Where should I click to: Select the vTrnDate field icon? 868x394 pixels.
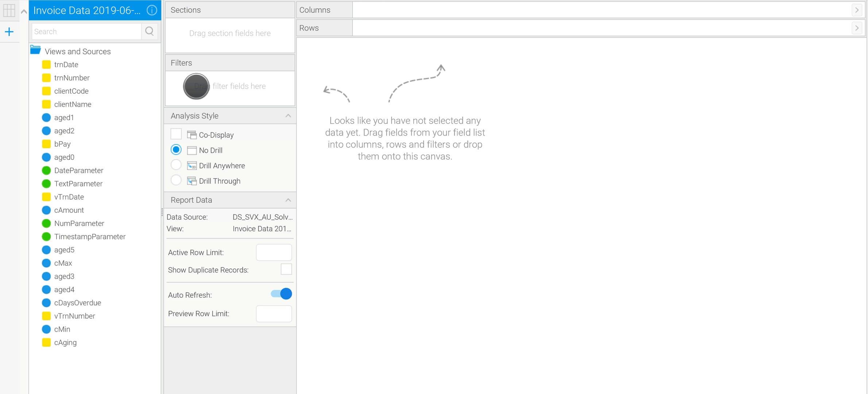[46, 197]
